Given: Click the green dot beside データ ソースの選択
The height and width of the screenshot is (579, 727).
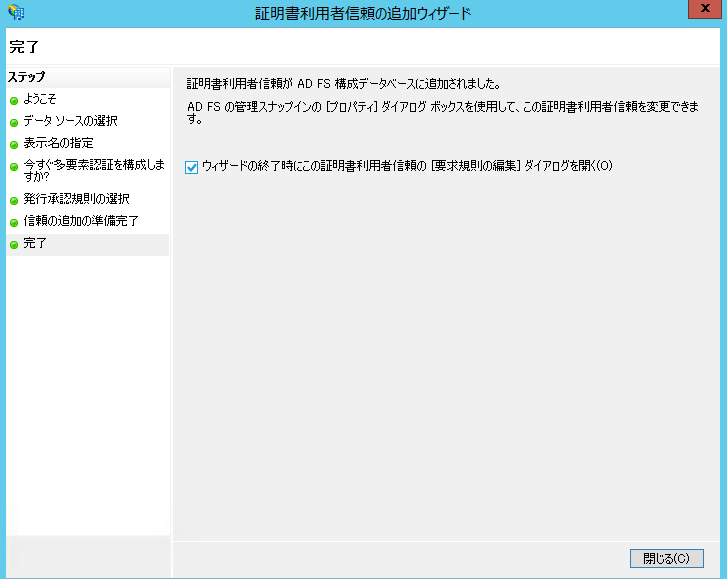Looking at the screenshot, I should click(x=14, y=122).
